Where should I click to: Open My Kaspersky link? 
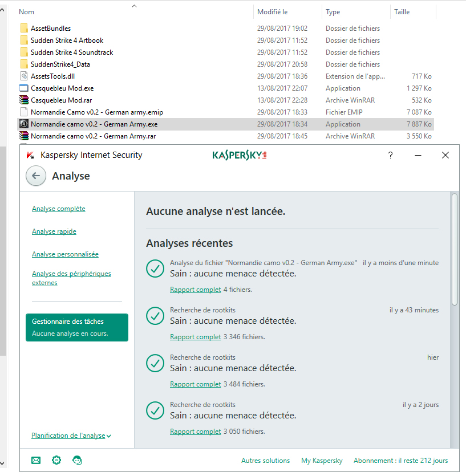(322, 461)
